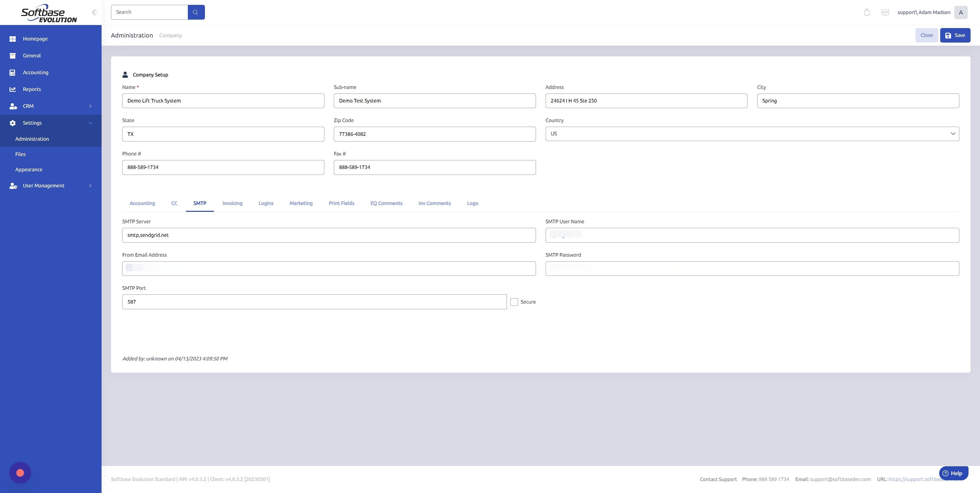Click the search magnifier button
This screenshot has width=980, height=493.
[195, 12]
